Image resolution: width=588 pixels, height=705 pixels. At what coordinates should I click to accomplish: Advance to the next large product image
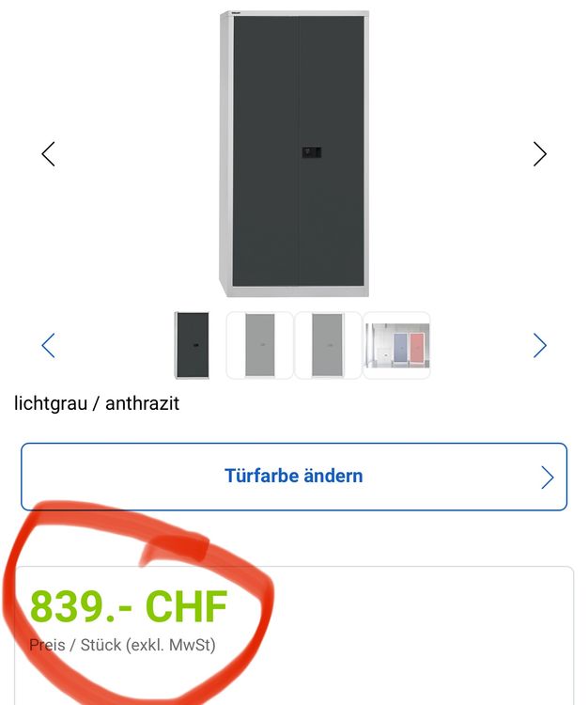click(x=539, y=154)
